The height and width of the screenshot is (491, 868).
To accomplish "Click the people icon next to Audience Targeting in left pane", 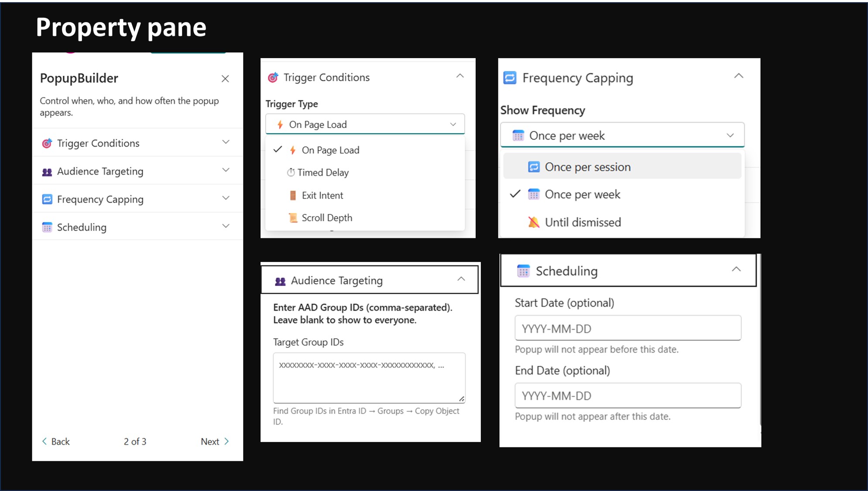I will click(47, 172).
